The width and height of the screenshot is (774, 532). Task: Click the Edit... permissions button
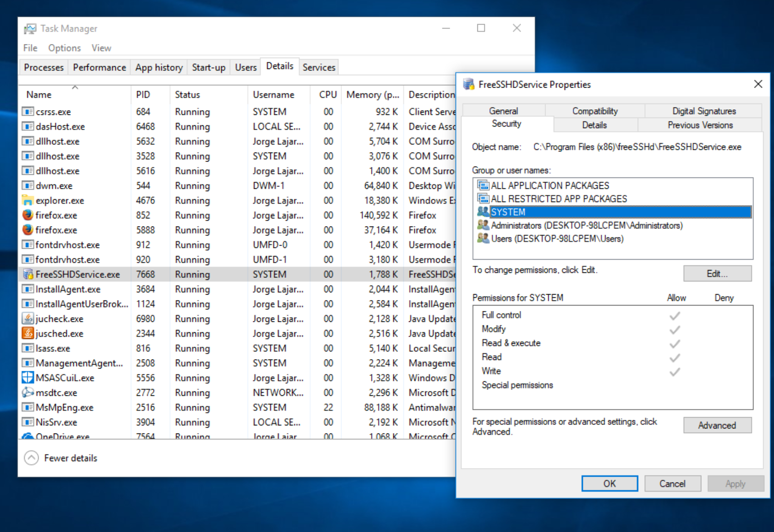pos(717,273)
